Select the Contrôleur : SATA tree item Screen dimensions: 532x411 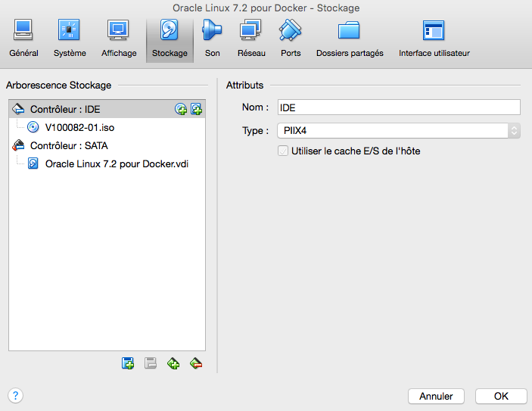[69, 145]
